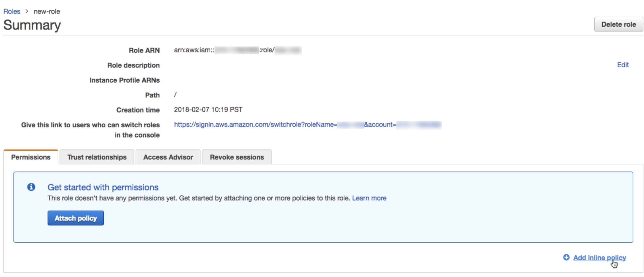The height and width of the screenshot is (277, 644).
Task: Click the breadcrumb chevron after Roles
Action: 26,11
